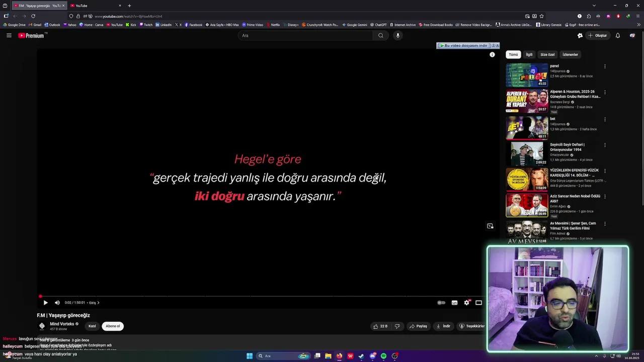
Task: Click the Katıl join button
Action: [x=92, y=326]
